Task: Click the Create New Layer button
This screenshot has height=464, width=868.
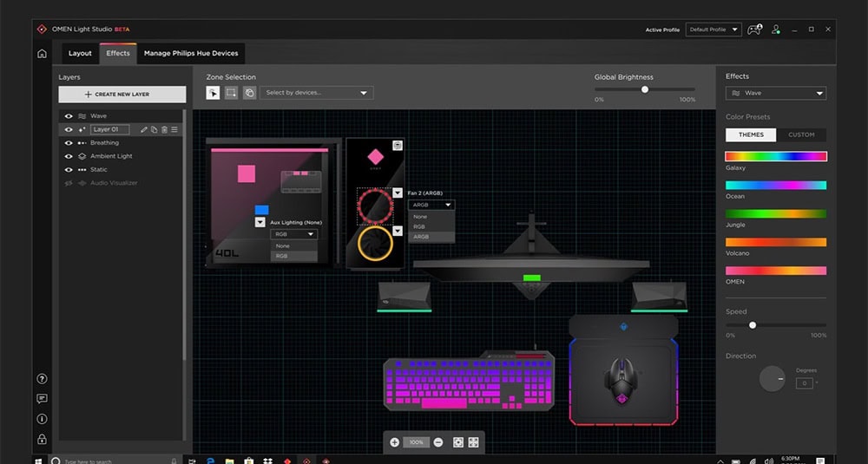Action: pos(122,94)
